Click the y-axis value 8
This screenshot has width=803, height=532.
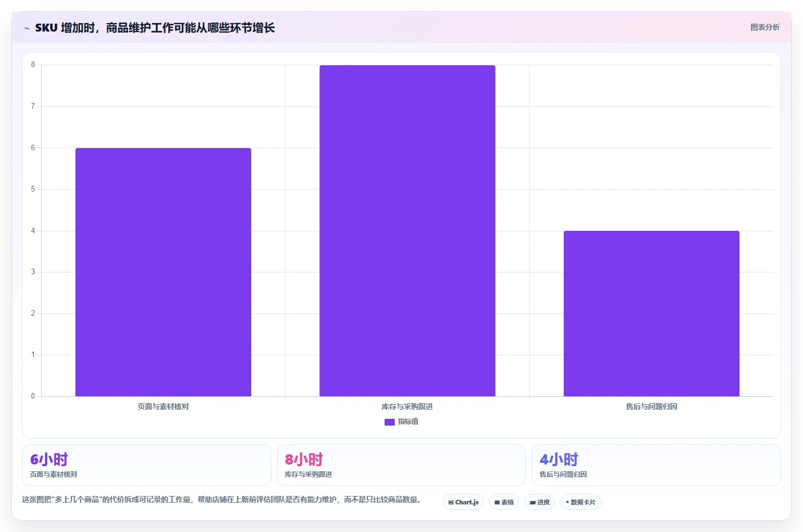(x=33, y=65)
